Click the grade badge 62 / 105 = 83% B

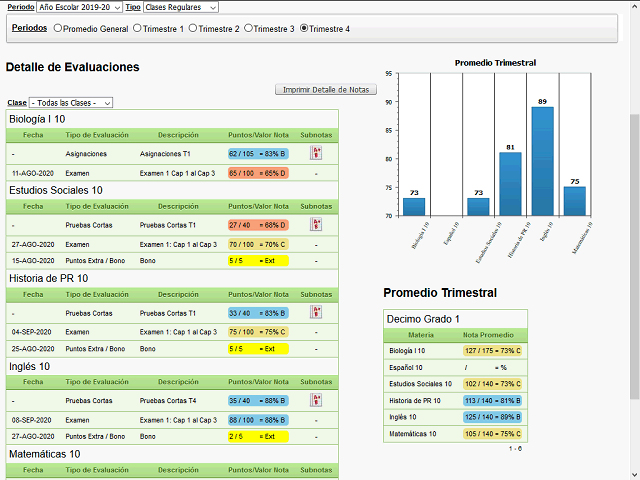click(258, 154)
